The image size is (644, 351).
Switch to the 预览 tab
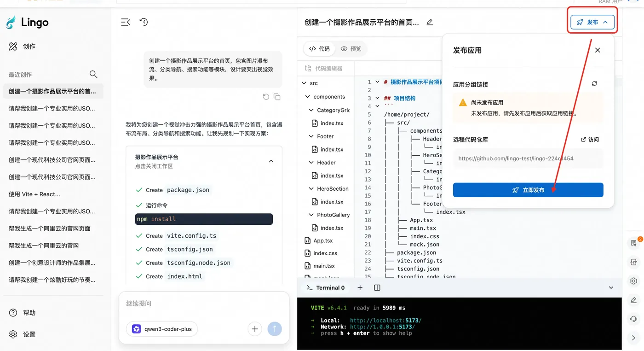click(351, 49)
